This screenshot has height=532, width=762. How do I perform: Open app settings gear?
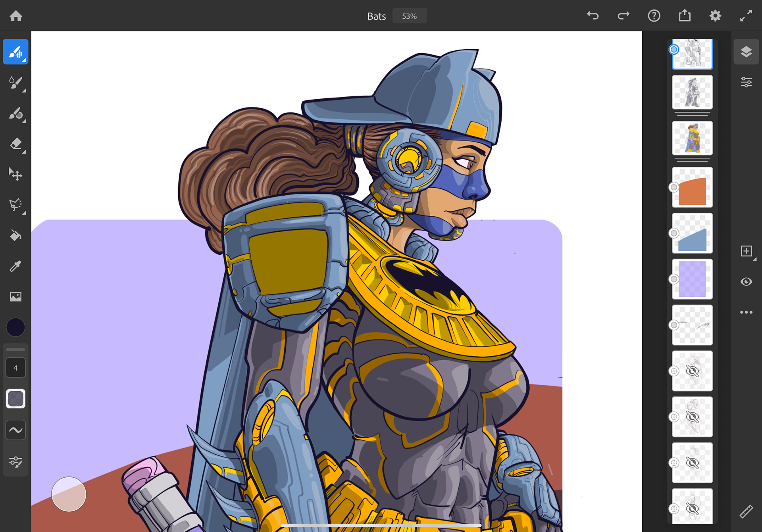point(715,16)
